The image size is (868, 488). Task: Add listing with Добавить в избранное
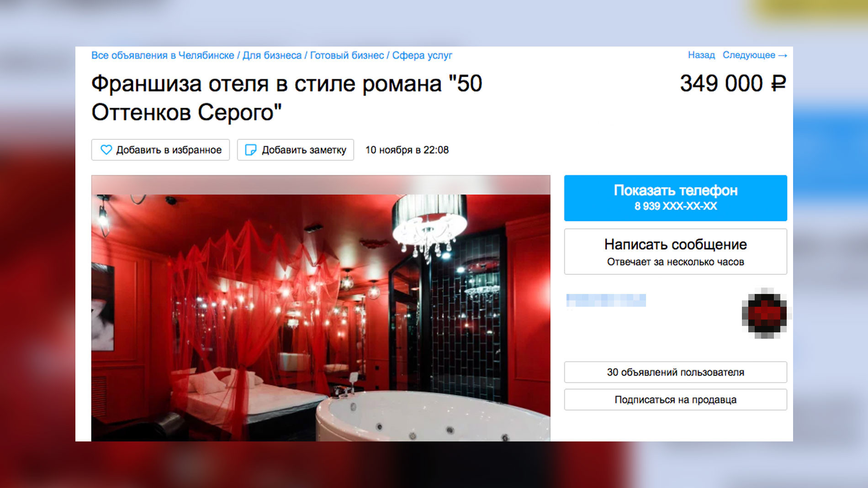click(160, 150)
